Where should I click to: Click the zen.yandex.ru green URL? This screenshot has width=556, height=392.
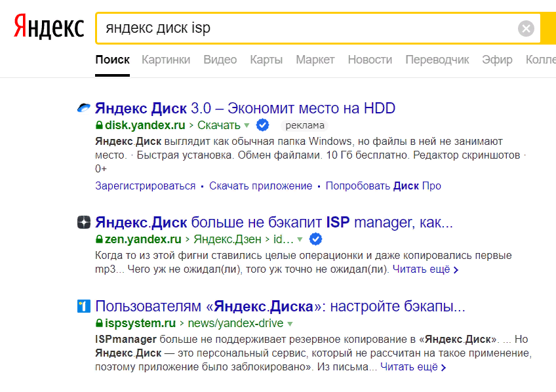click(x=143, y=239)
